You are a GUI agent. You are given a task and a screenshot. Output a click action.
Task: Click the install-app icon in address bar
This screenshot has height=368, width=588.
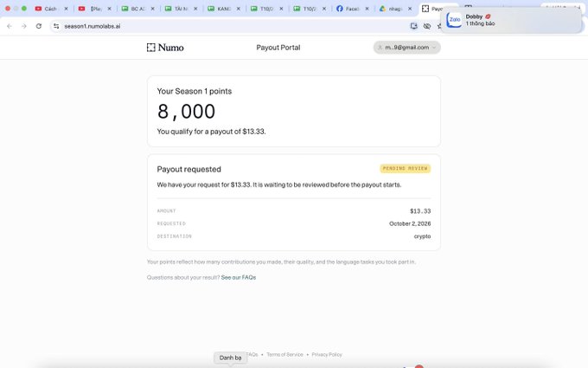413,26
